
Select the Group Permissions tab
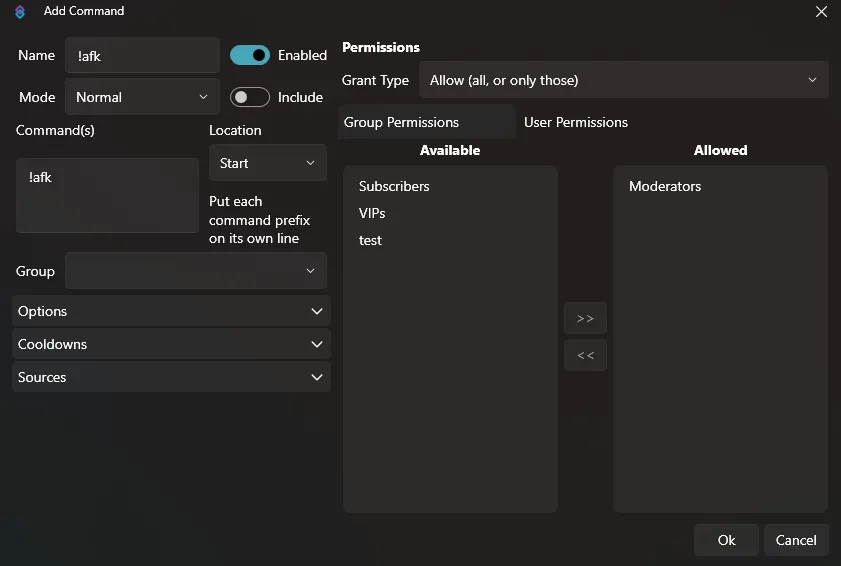[426, 122]
